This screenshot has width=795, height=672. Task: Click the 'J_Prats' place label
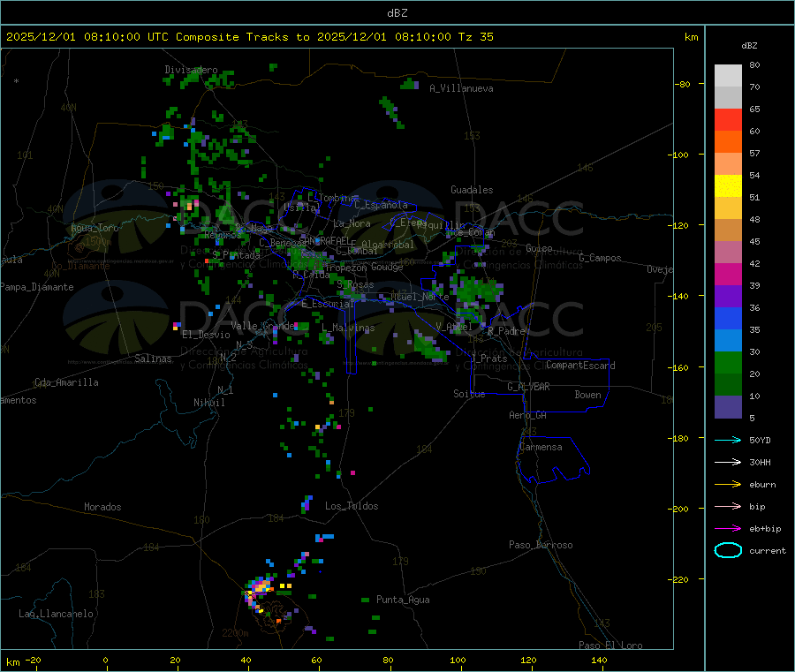(x=488, y=359)
